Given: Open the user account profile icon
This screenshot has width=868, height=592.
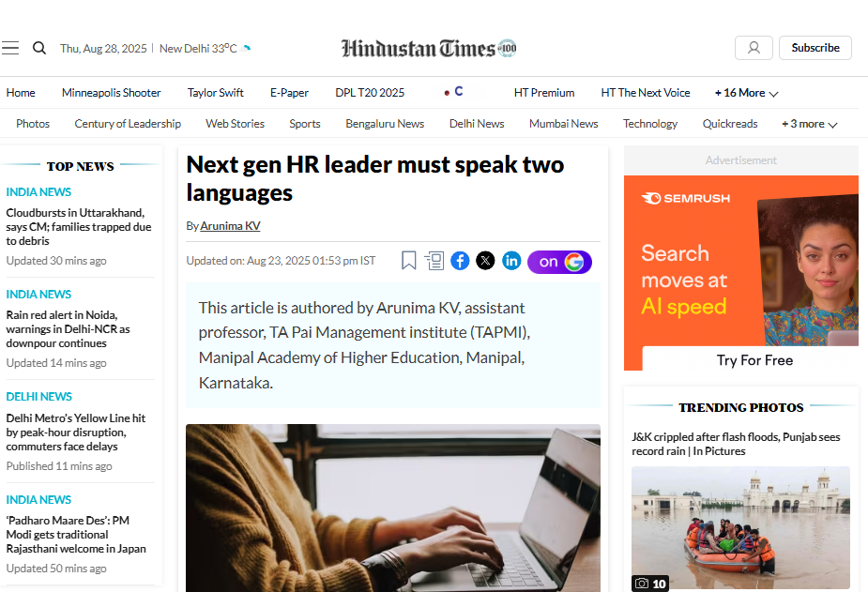Looking at the screenshot, I should pos(754,48).
